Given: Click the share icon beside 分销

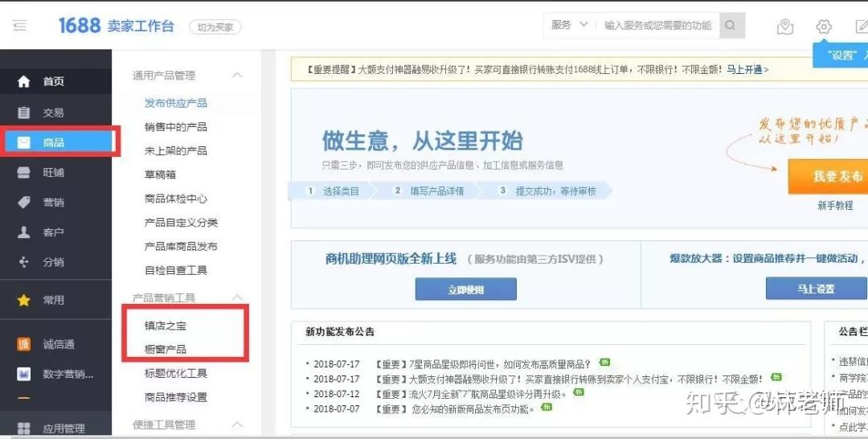Looking at the screenshot, I should pyautogui.click(x=24, y=262).
